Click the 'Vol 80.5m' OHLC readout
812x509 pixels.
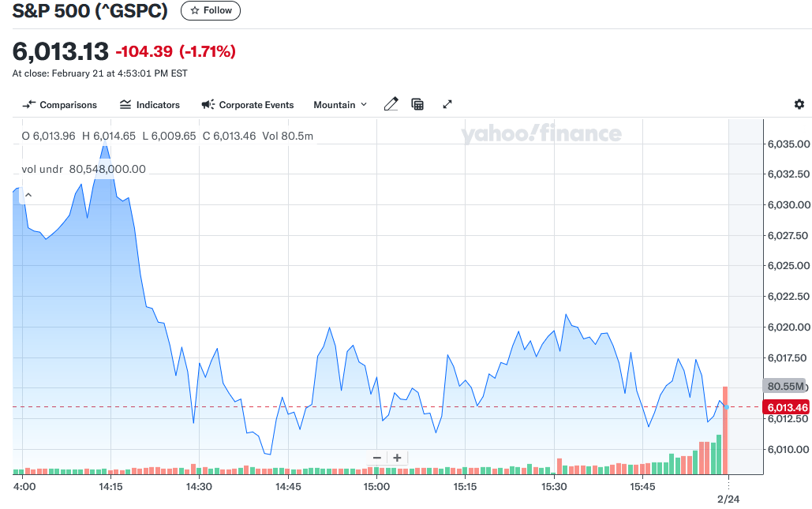click(x=287, y=137)
